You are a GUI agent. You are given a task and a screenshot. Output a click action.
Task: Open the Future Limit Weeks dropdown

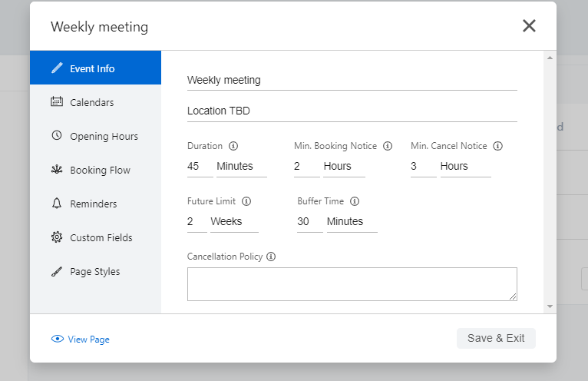pyautogui.click(x=233, y=221)
